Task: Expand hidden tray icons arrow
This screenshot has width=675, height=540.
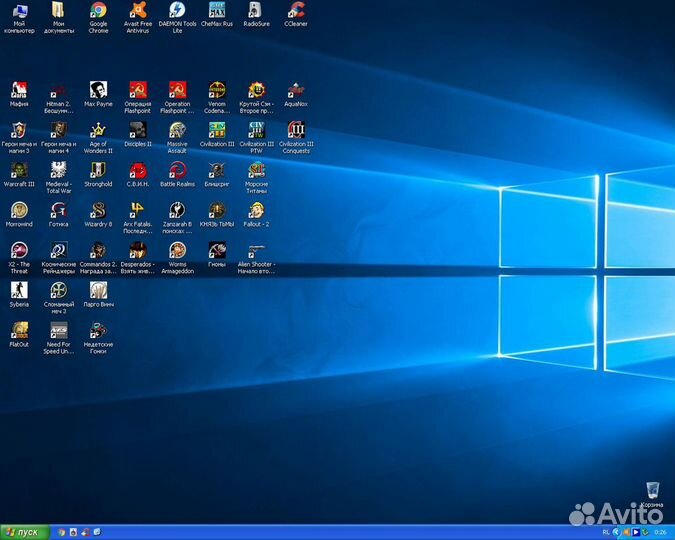Action: (616, 533)
